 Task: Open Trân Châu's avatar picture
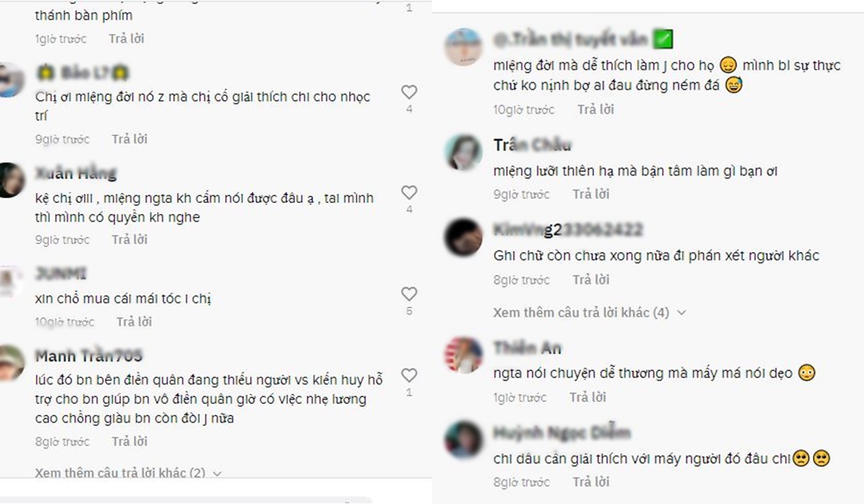click(x=463, y=153)
